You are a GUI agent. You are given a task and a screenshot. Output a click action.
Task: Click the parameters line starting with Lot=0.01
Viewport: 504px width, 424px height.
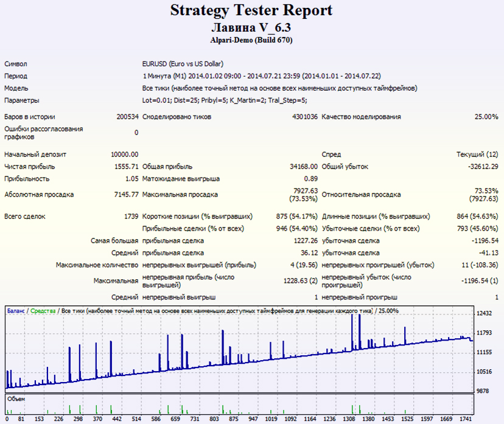225,100
